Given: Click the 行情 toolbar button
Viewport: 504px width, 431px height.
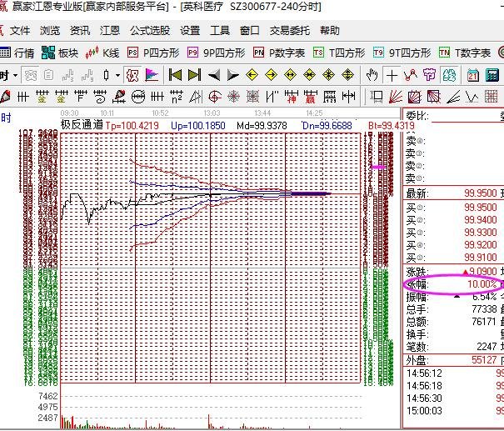Looking at the screenshot, I should tap(17, 53).
